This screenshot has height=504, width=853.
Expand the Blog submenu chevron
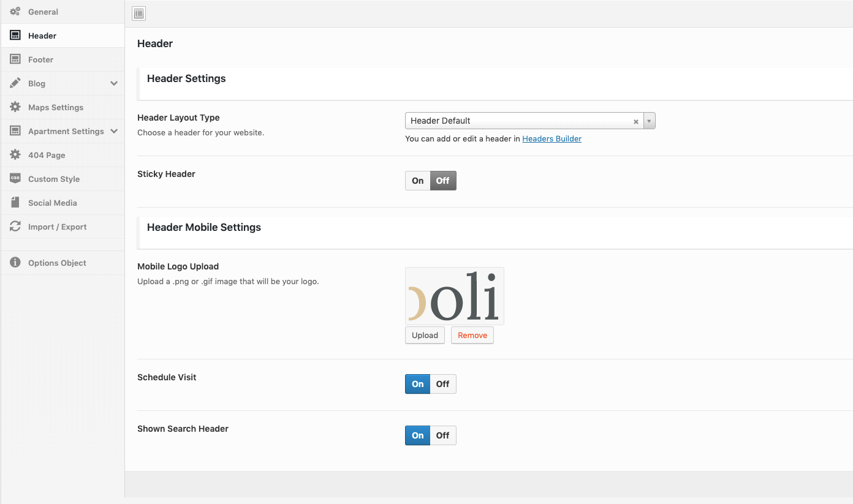[x=114, y=83]
